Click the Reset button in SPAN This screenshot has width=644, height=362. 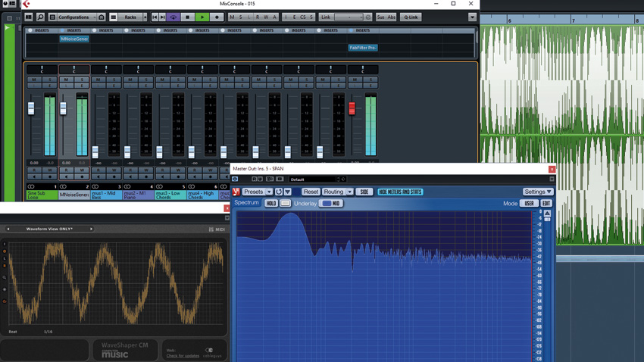coord(311,192)
